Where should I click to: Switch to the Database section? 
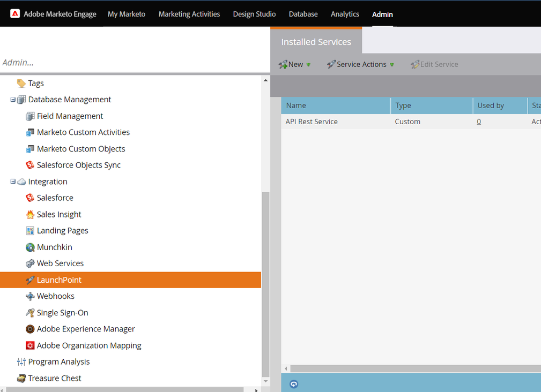[x=303, y=14]
